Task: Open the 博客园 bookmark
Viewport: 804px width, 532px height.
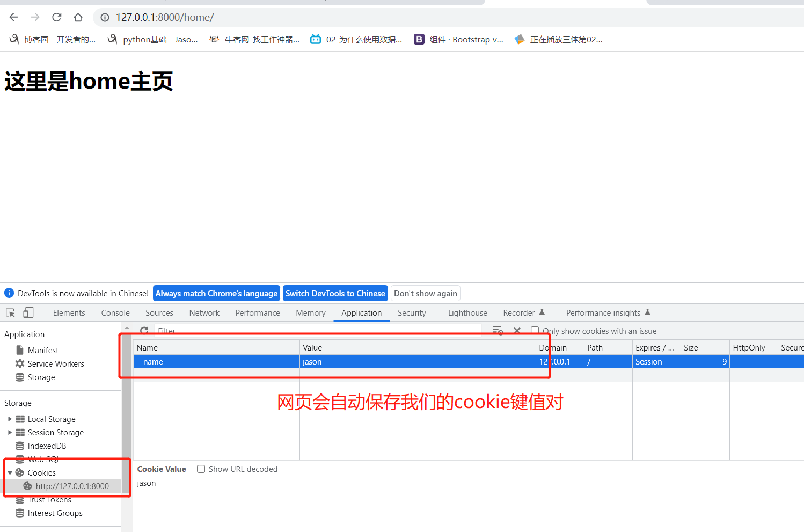Action: (x=53, y=39)
